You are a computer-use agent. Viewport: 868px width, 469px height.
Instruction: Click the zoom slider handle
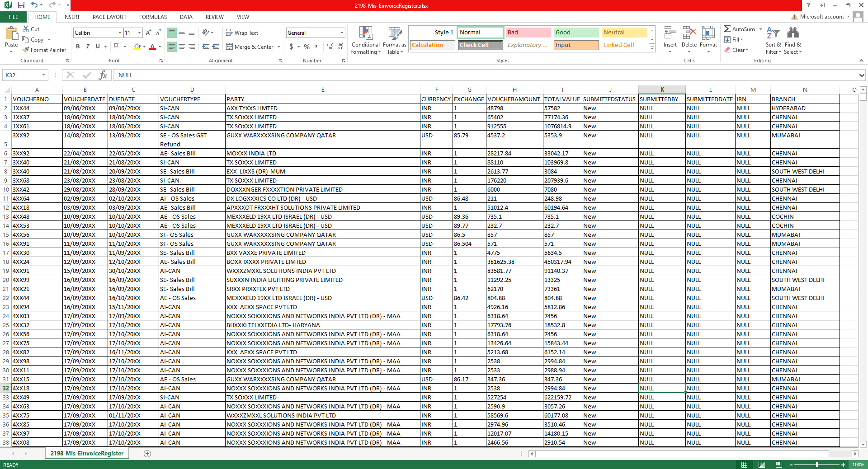coord(816,464)
